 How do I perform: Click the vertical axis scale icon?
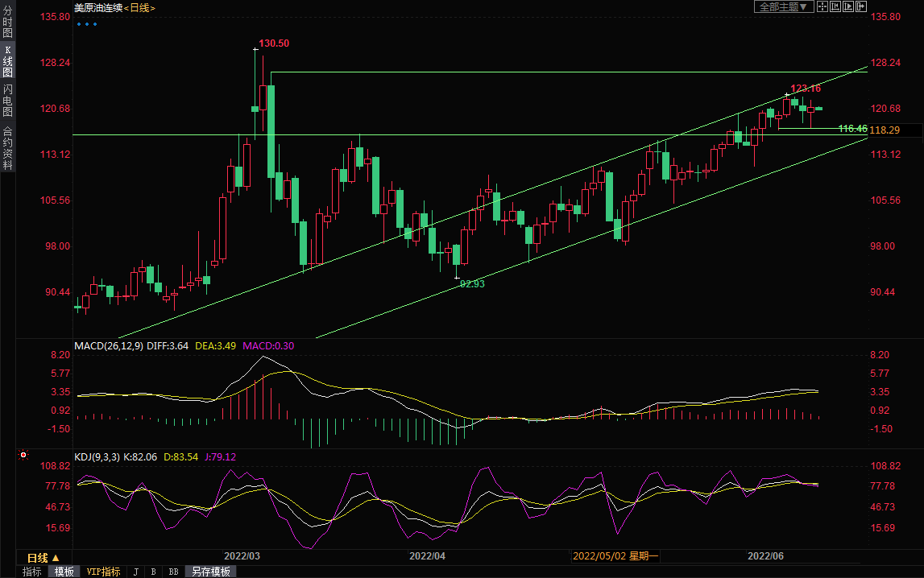835,7
